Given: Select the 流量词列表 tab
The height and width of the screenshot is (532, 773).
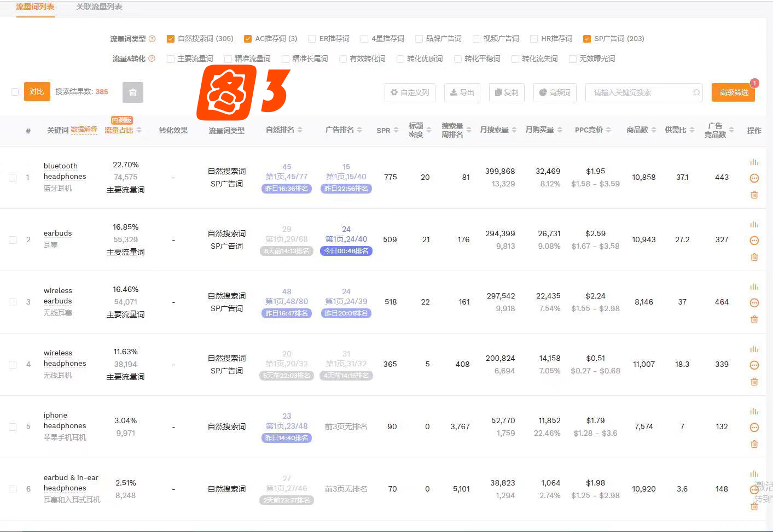Looking at the screenshot, I should (34, 7).
